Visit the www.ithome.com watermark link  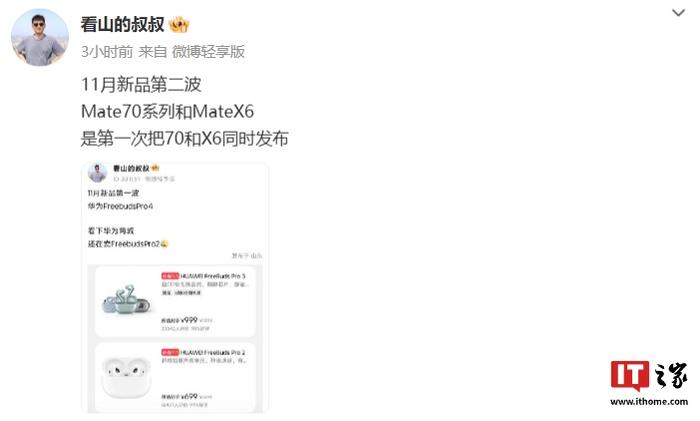[649, 402]
